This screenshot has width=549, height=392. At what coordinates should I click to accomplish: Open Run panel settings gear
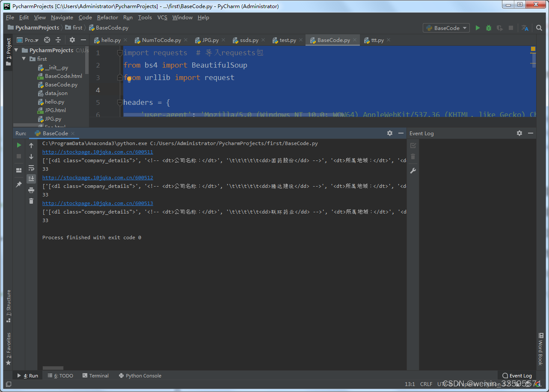[390, 133]
